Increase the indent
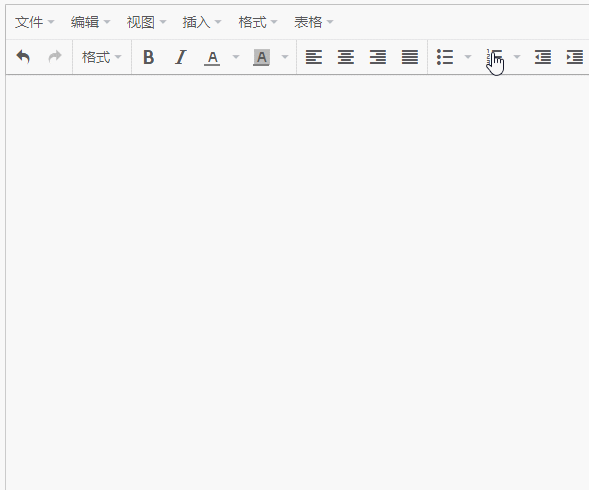Viewport: 589px width, 490px height. point(575,57)
